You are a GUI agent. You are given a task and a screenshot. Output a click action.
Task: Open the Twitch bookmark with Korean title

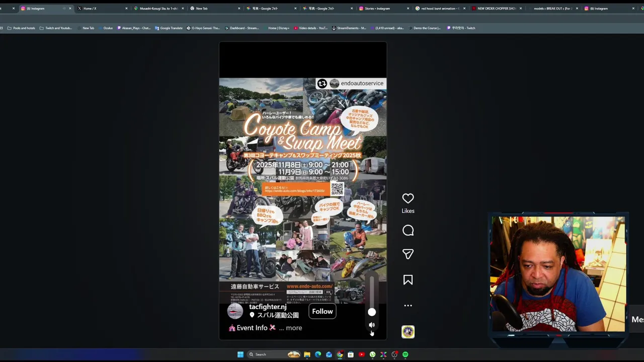pos(461,28)
